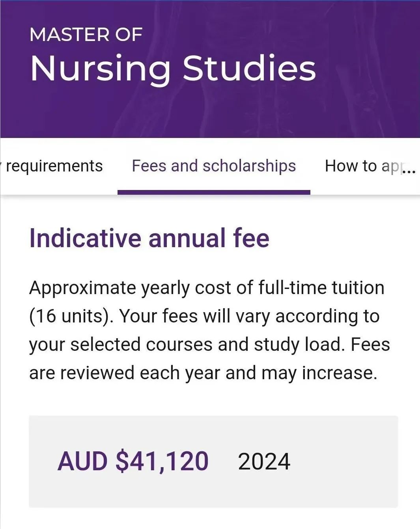420x529 pixels.
Task: Click the purple underline beneath the active tab
Action: coord(214,192)
